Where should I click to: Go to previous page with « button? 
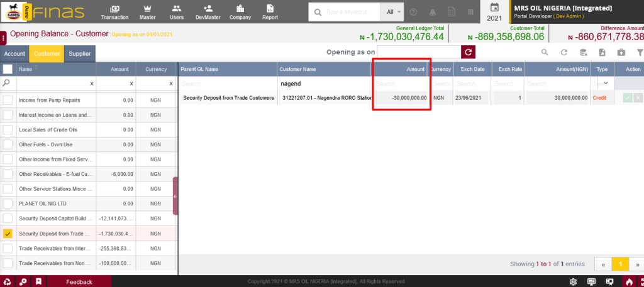coord(603,264)
